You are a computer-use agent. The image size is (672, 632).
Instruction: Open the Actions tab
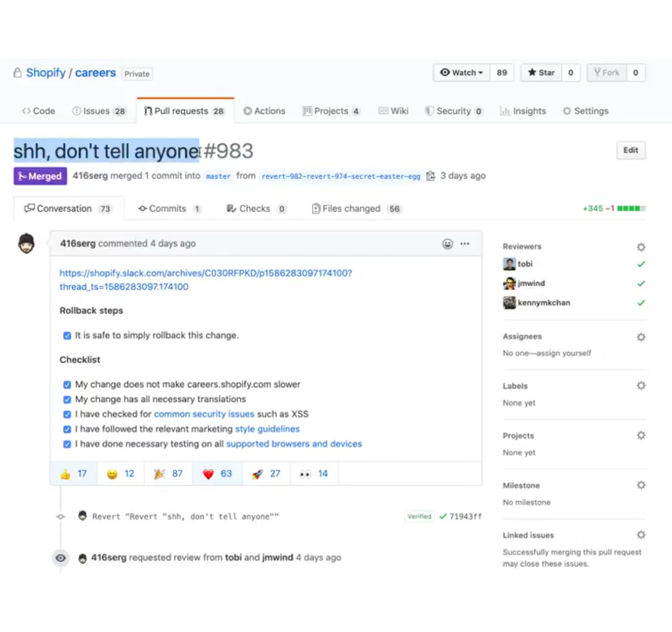tap(264, 111)
